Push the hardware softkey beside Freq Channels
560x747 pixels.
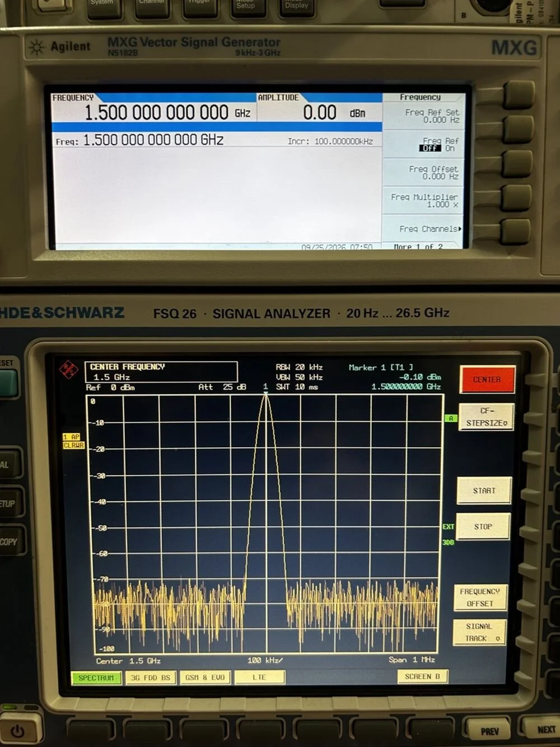click(516, 231)
